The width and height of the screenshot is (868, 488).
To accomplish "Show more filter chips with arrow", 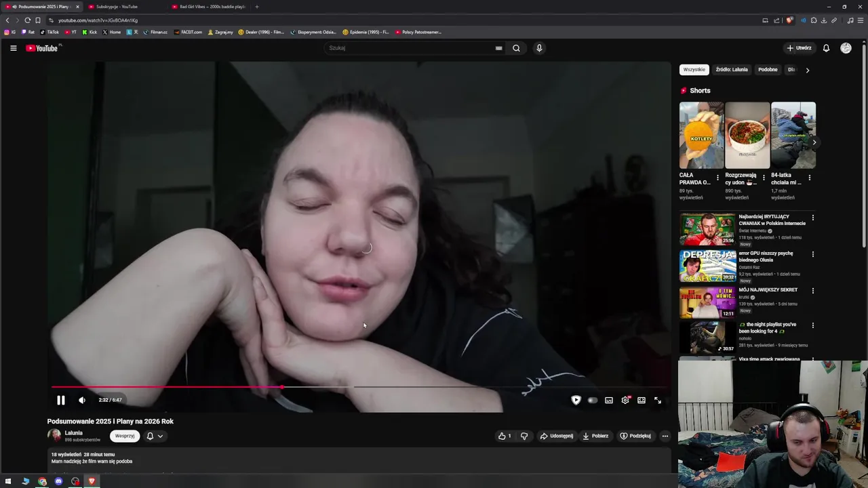I will point(807,70).
